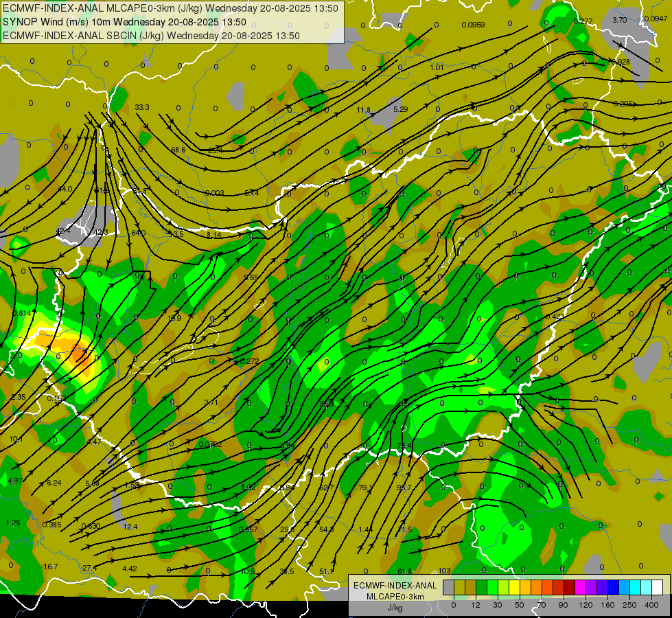Screen dimensions: 672x618
Task: Click the map value 3.71
Action: point(211,402)
